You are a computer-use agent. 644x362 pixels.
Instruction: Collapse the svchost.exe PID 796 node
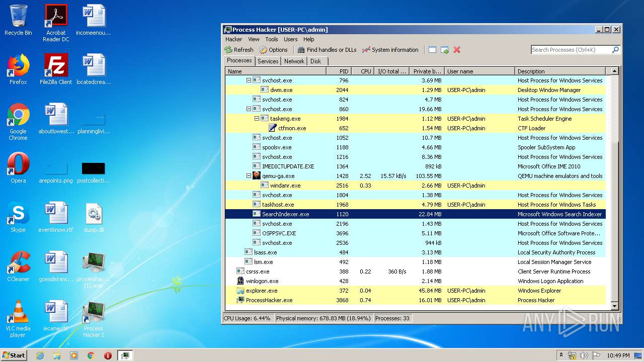[249, 80]
